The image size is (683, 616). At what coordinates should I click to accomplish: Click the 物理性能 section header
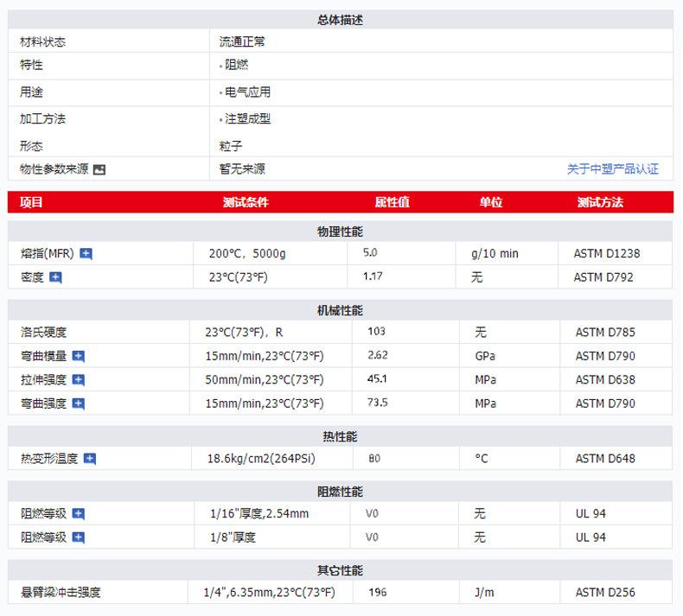click(x=340, y=232)
